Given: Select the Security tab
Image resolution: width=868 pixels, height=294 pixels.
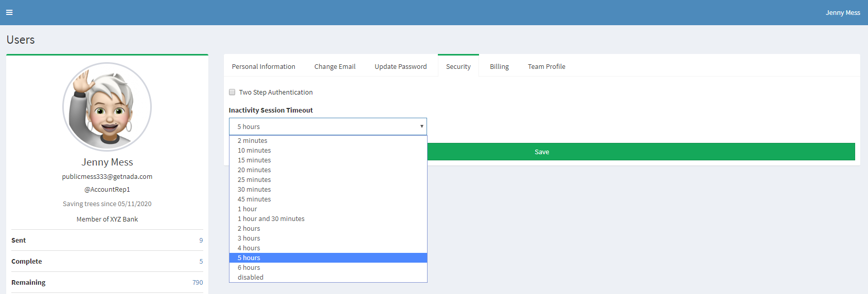Looking at the screenshot, I should click(458, 66).
